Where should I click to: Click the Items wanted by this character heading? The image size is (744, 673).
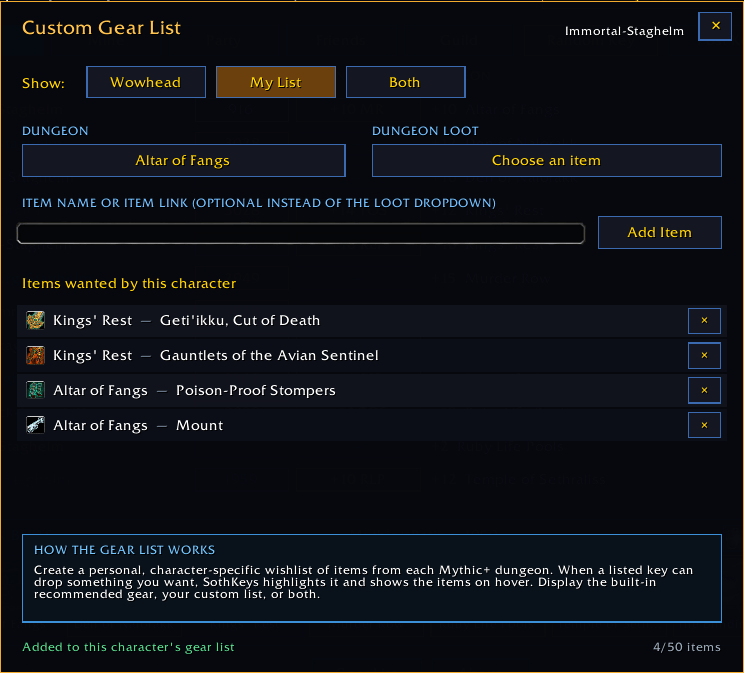pos(129,283)
